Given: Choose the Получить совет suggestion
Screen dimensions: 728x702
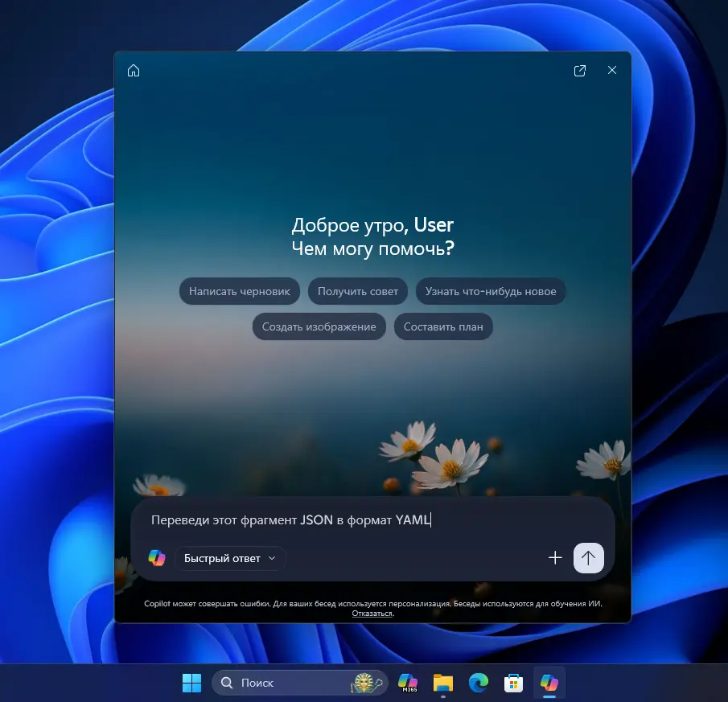Looking at the screenshot, I should pos(358,292).
